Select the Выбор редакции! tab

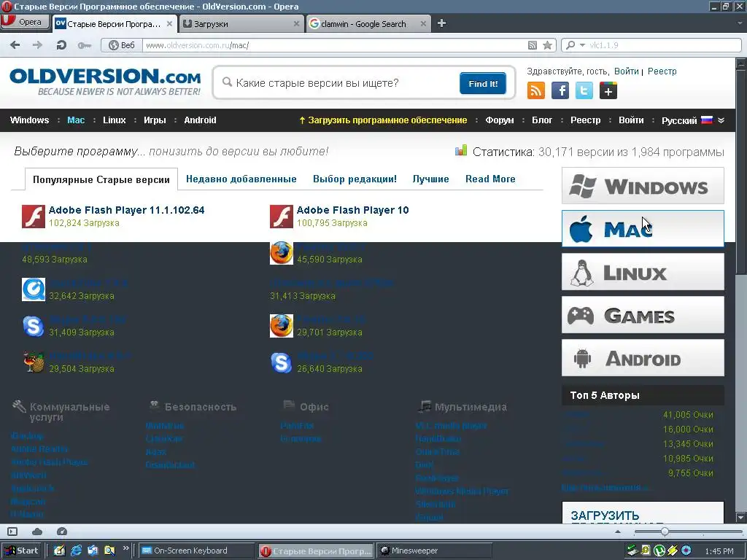[355, 179]
